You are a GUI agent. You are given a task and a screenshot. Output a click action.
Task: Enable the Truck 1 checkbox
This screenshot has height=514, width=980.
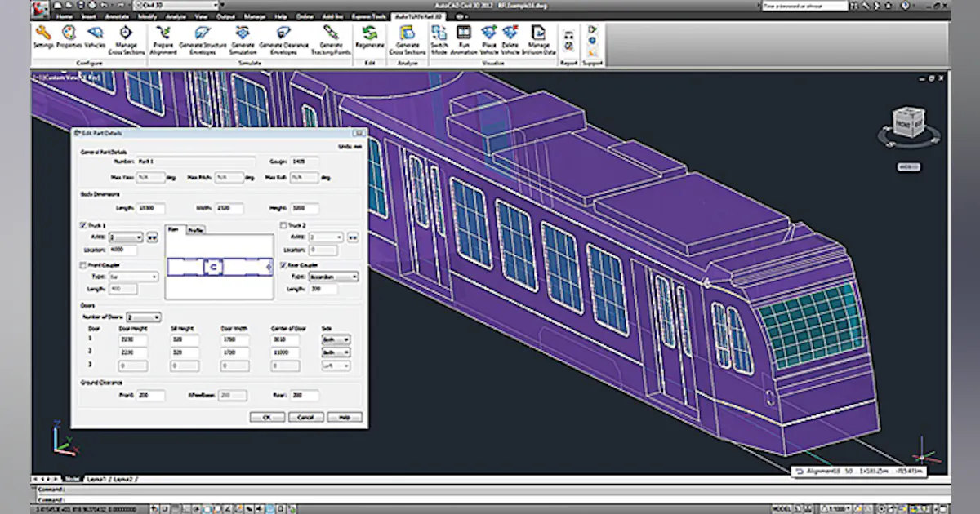coord(83,225)
